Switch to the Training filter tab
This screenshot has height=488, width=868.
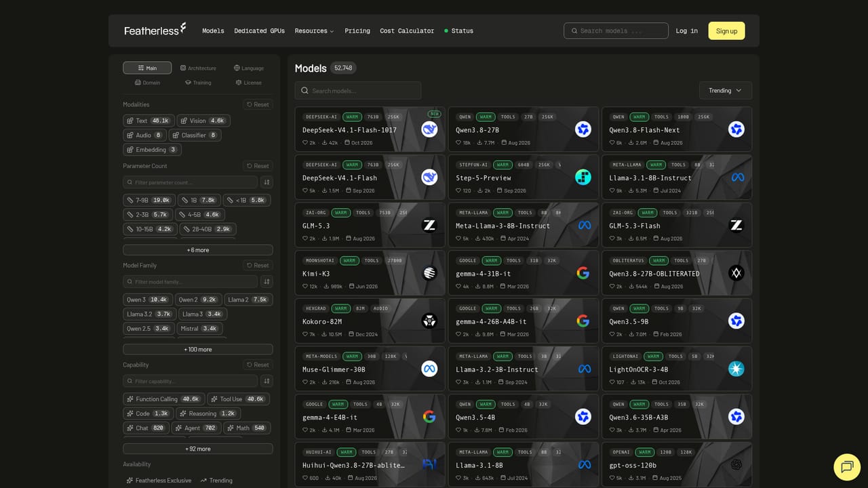198,82
